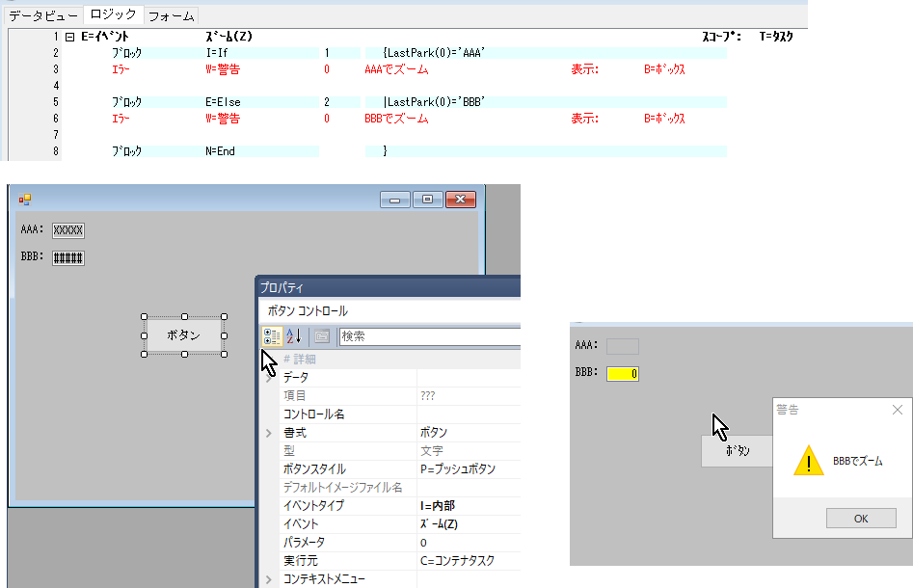Click the categorized view icon in properties toolbar
This screenshot has height=588, width=913.
[272, 336]
